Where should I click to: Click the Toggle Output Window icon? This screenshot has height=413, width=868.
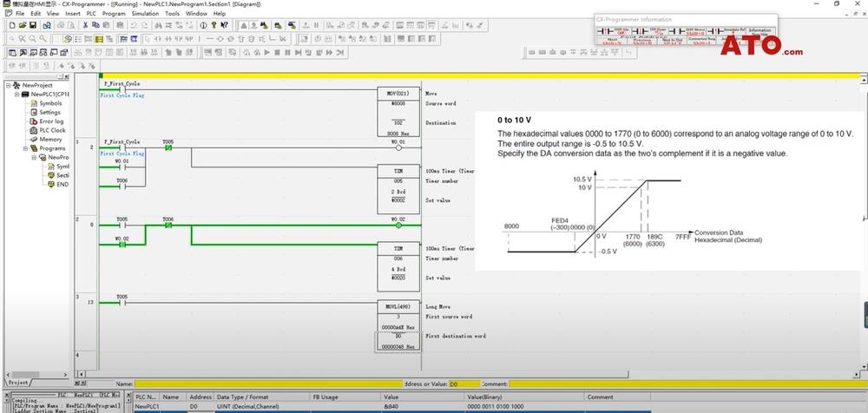click(x=23, y=53)
